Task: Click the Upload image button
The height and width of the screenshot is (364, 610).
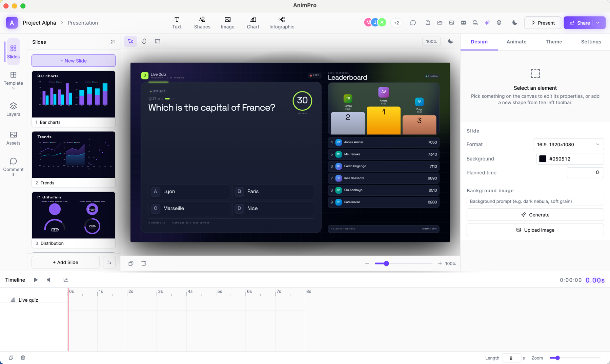Action: (x=535, y=230)
